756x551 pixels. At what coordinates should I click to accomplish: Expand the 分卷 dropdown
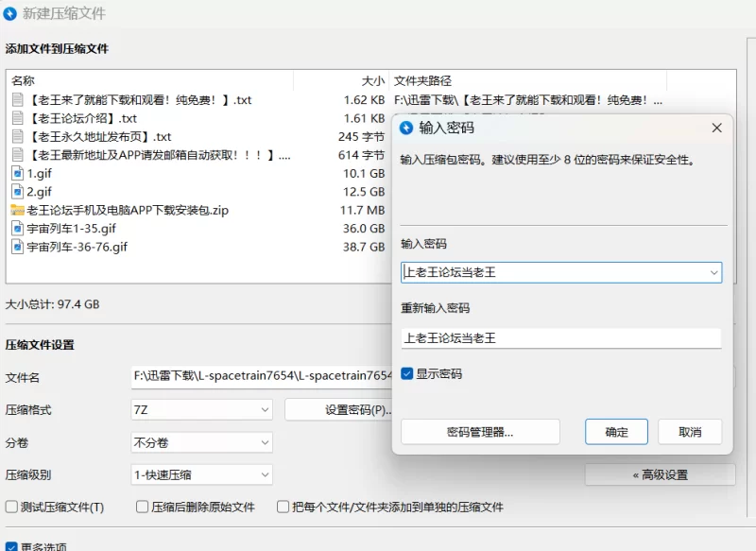click(202, 442)
